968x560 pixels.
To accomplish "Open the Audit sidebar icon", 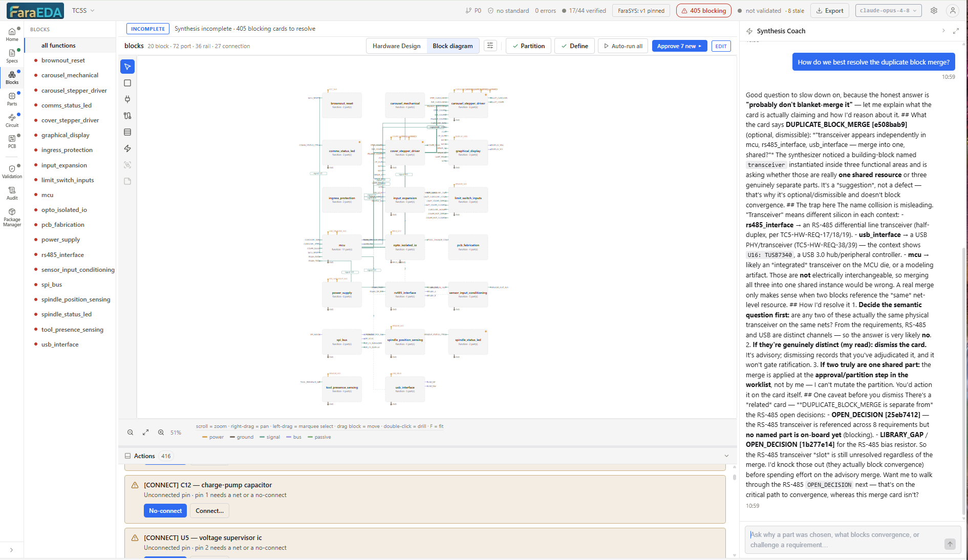I will tap(12, 193).
